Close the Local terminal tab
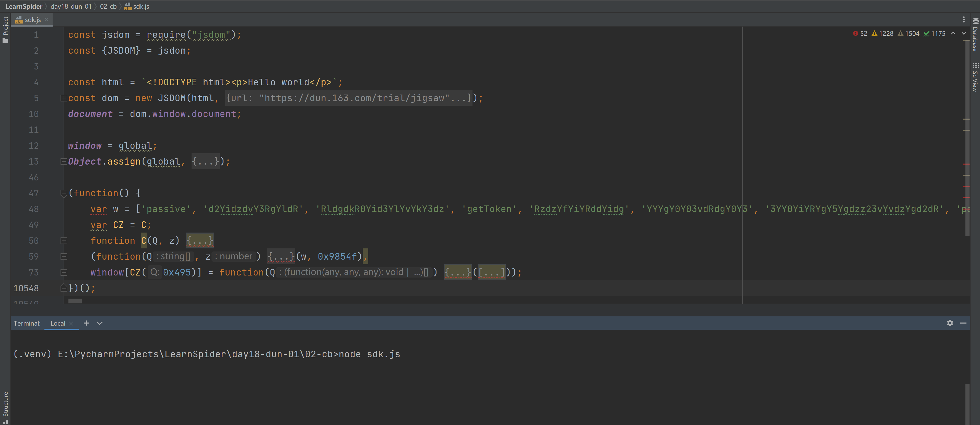Viewport: 980px width, 425px height. (x=71, y=323)
